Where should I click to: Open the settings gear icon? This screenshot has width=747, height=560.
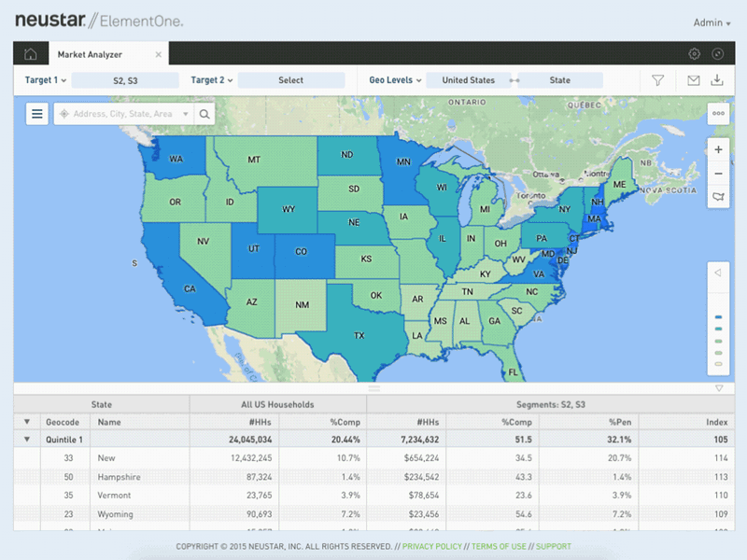(694, 53)
